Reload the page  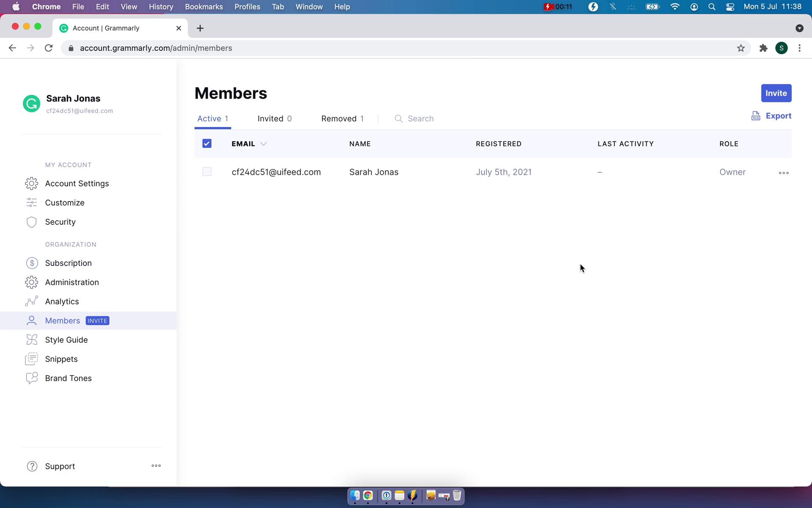pos(49,48)
